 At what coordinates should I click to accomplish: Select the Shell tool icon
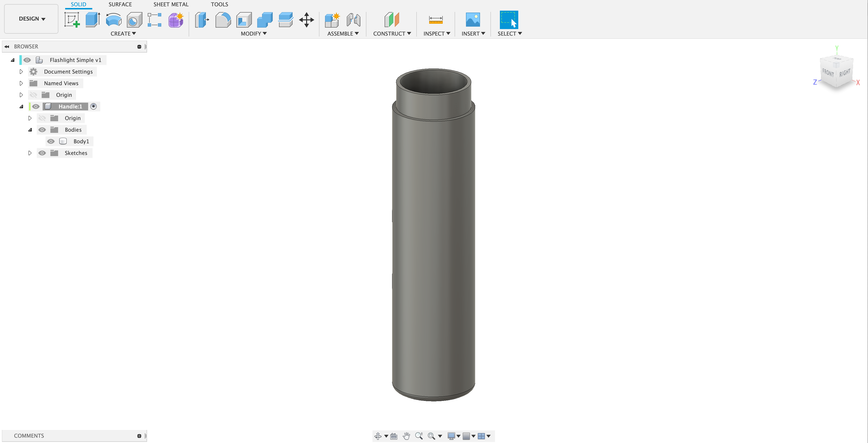tap(244, 20)
